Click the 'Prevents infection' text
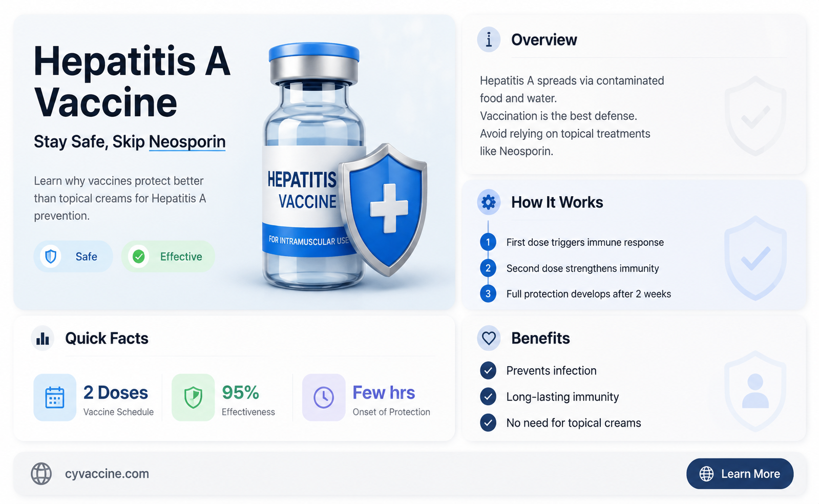 click(551, 371)
